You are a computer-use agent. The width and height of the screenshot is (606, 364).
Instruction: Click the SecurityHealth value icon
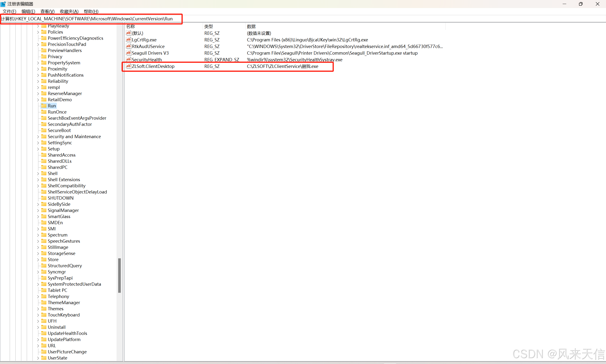click(x=128, y=59)
